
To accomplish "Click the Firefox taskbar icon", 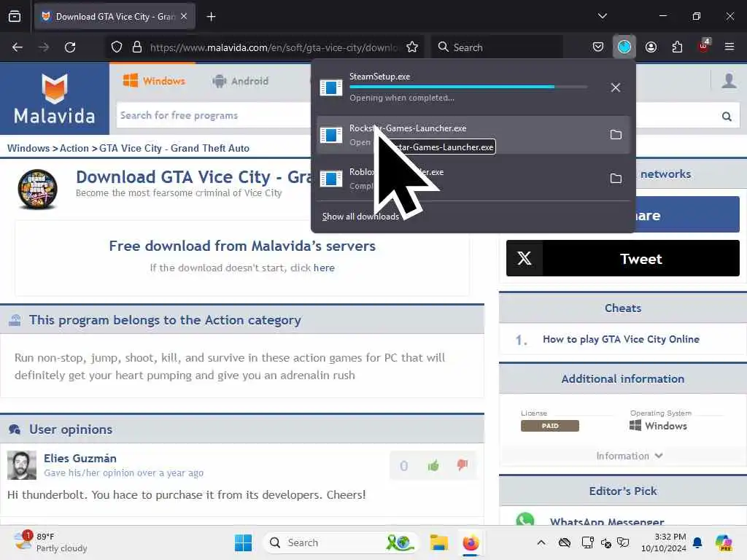I will 471,542.
